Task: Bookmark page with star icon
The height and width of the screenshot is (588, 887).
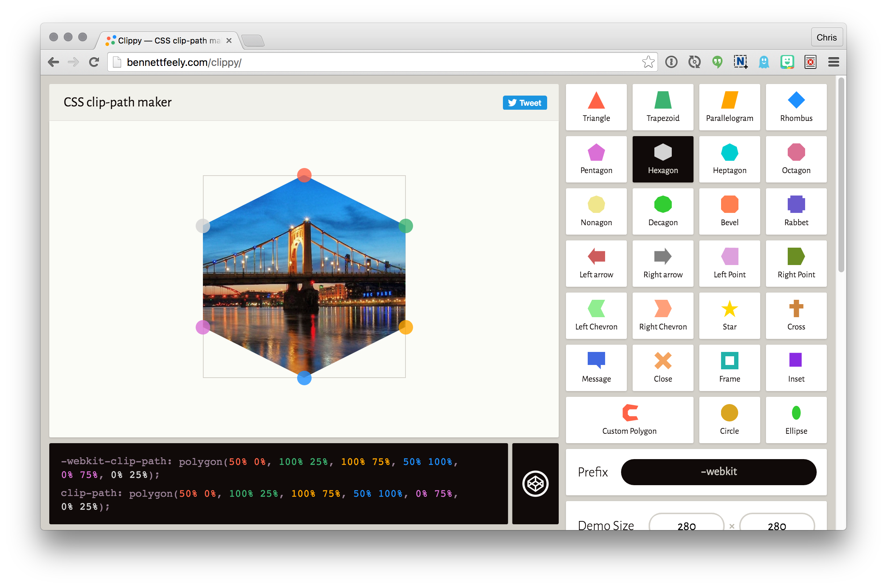Action: [x=648, y=62]
